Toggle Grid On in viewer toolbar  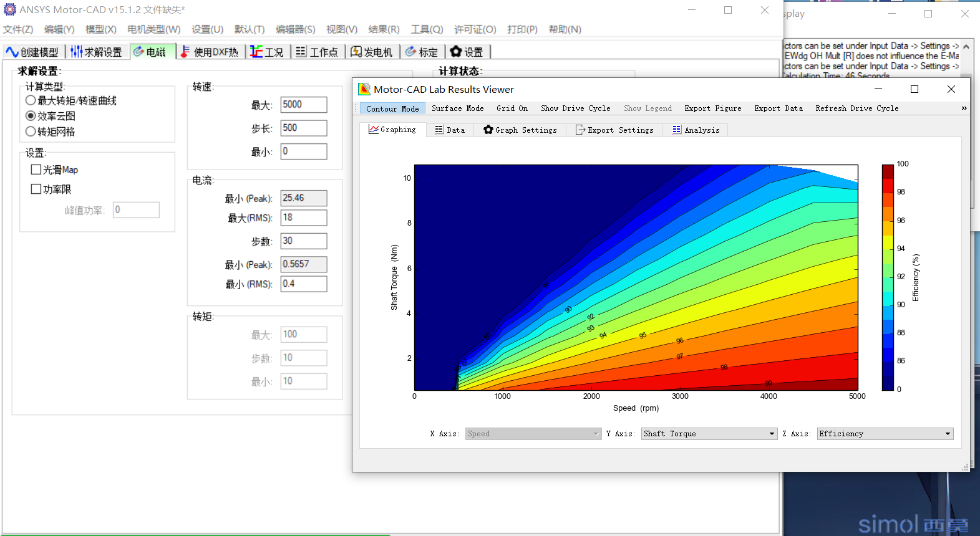coord(512,108)
